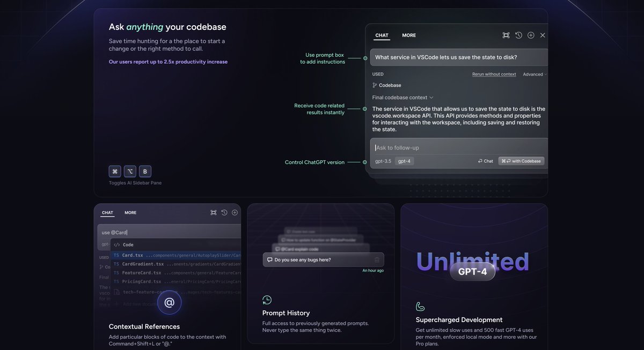The height and width of the screenshot is (350, 644).
Task: Click 'An hour ago' timestamp
Action: [373, 271]
